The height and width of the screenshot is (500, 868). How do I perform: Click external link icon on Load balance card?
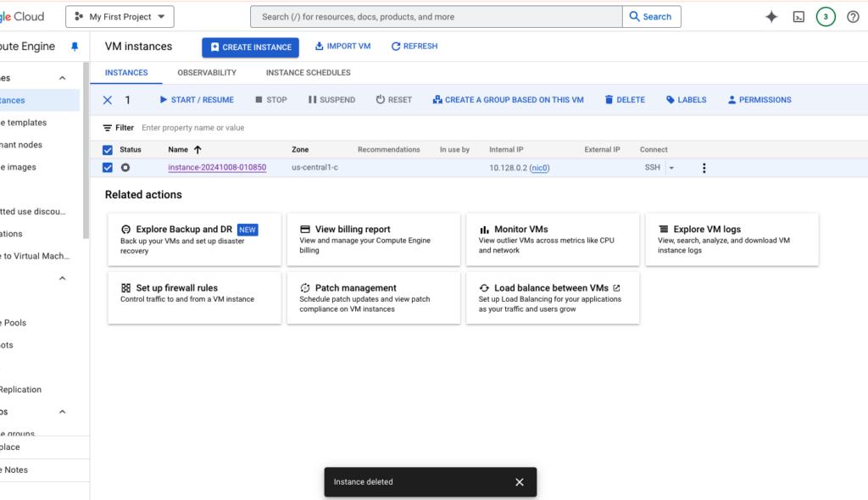(617, 288)
